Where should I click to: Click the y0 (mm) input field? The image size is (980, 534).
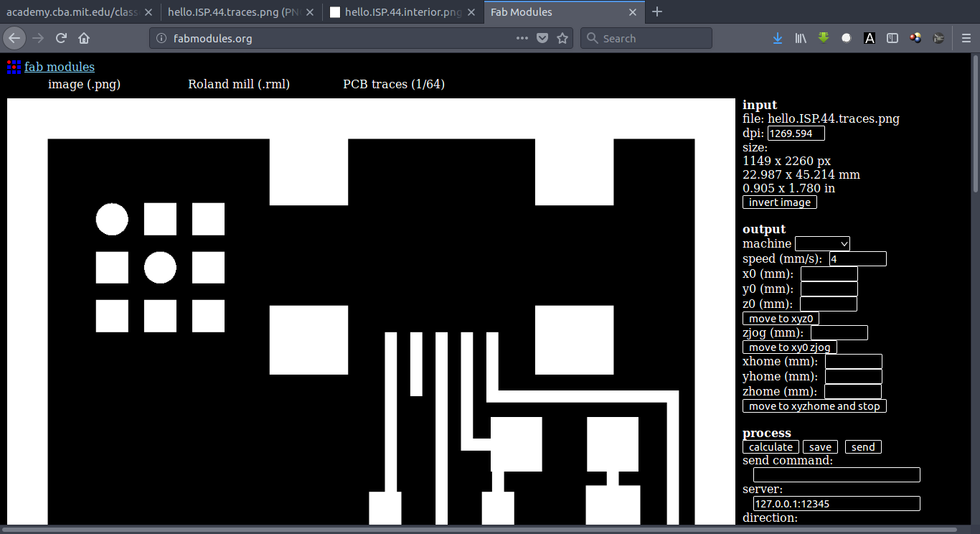pos(829,289)
